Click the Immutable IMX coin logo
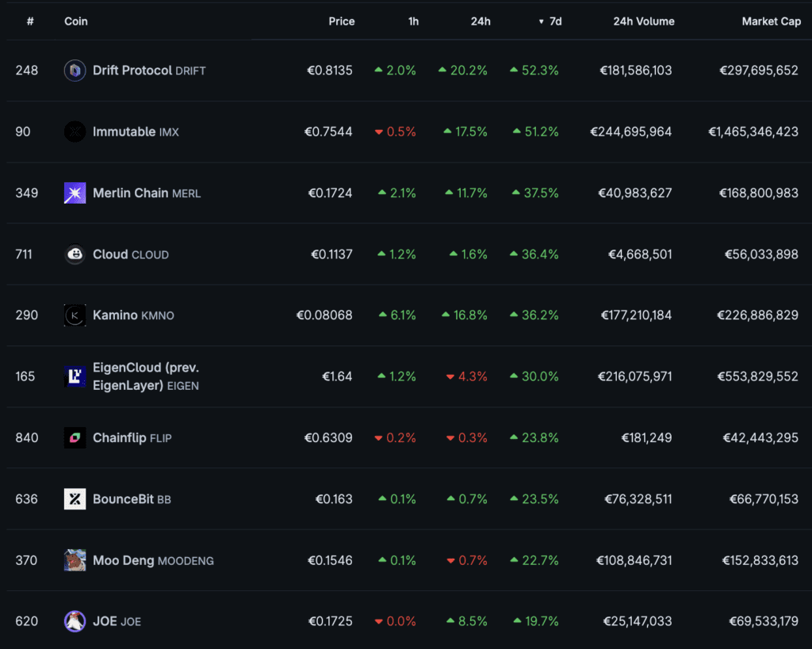812x649 pixels. click(75, 132)
